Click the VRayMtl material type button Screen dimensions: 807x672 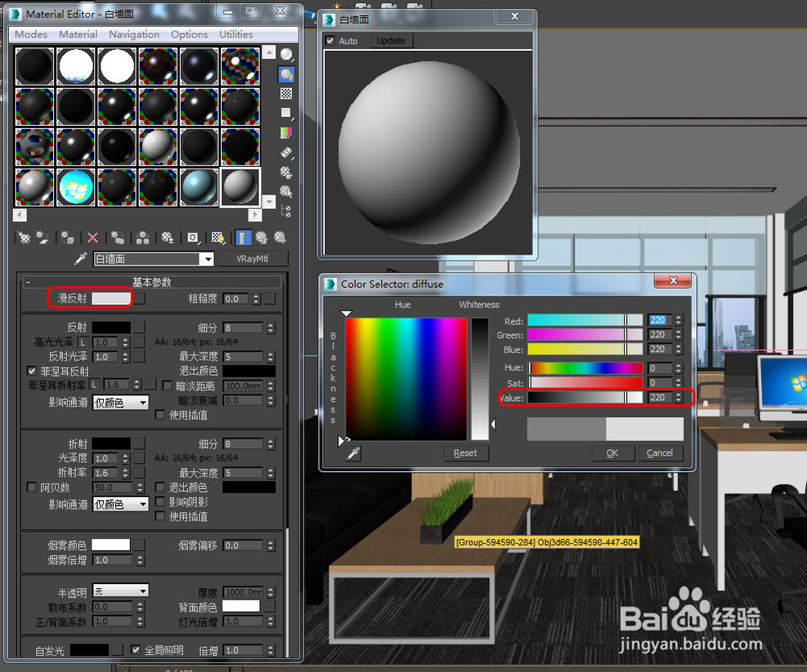point(252,259)
